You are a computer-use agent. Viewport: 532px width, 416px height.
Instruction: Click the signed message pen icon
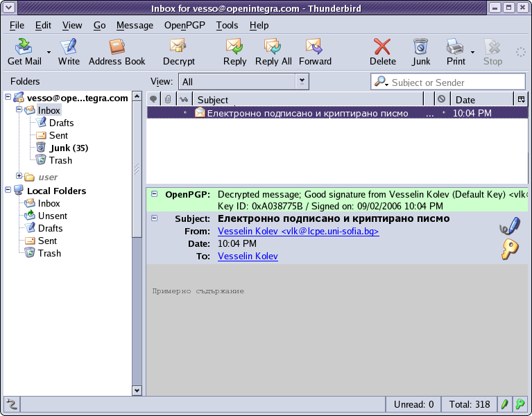coord(510,226)
